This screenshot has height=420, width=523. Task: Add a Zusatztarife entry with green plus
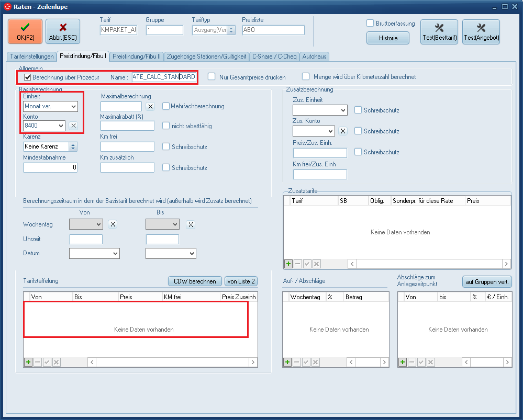tap(288, 264)
